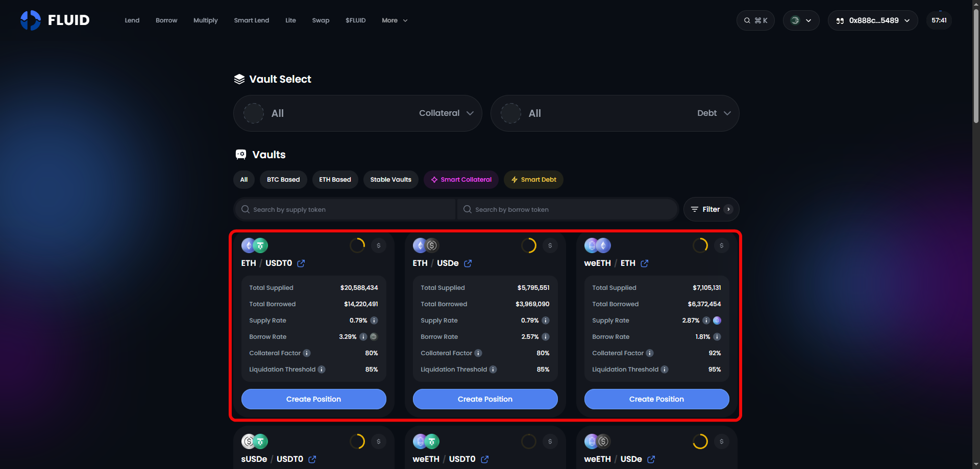
Task: Open external link icon next to ETH / USDe
Action: point(468,263)
